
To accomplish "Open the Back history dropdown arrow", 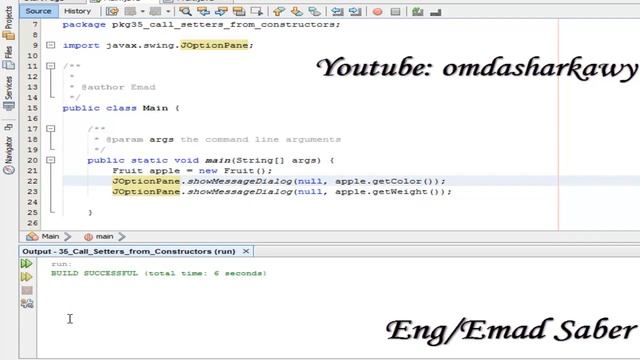I will [142, 11].
